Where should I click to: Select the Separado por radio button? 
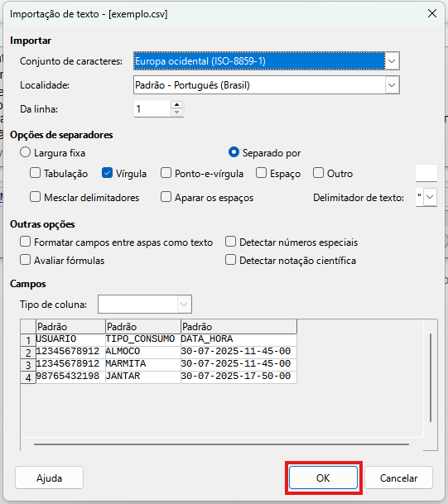(234, 152)
